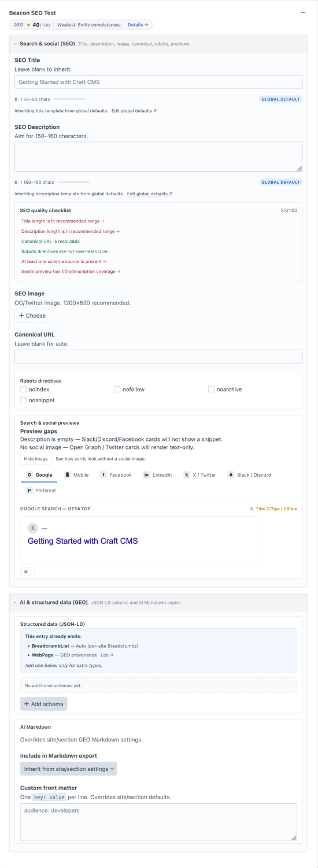Viewport: 318px width, 868px height.
Task: Click the Edit global defaults link under SEO Title
Action: point(134,110)
